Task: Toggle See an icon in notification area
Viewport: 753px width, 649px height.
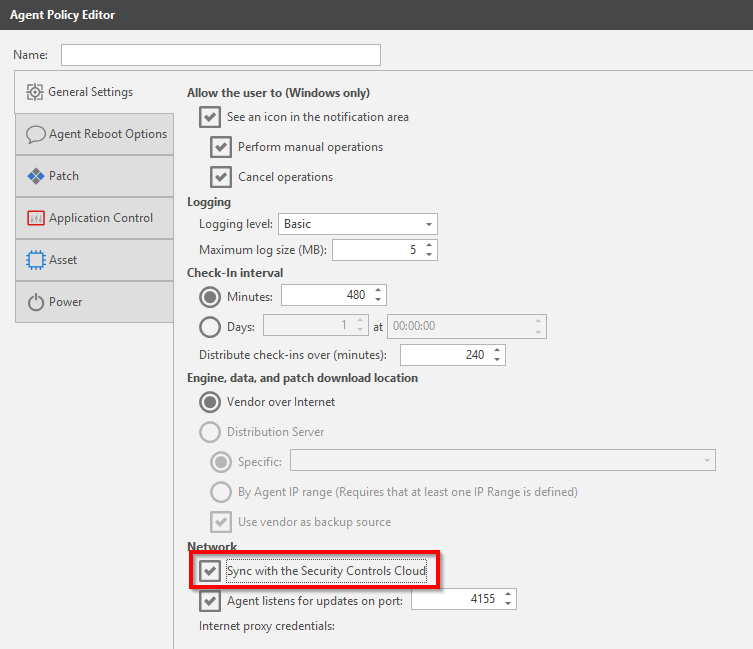Action: tap(210, 117)
